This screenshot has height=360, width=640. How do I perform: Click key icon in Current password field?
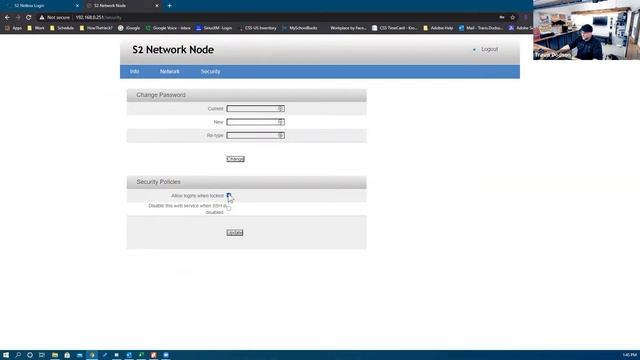(280, 109)
